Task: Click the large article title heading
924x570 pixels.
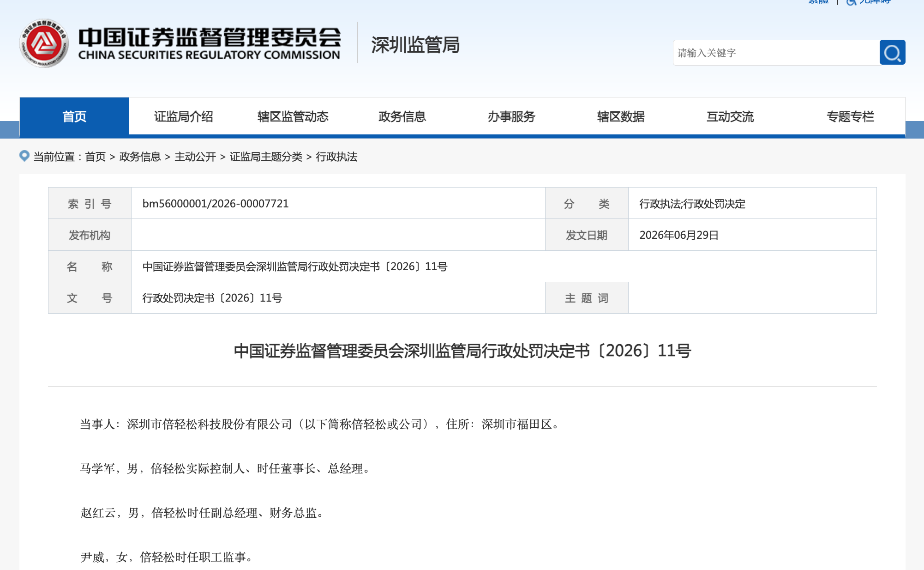Action: 462,351
